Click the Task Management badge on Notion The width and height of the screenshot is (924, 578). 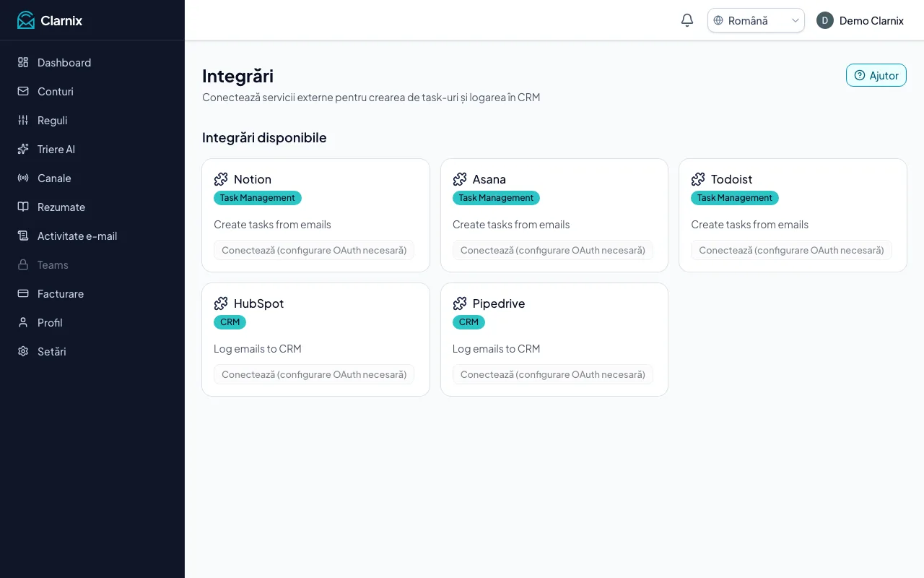[x=258, y=198]
